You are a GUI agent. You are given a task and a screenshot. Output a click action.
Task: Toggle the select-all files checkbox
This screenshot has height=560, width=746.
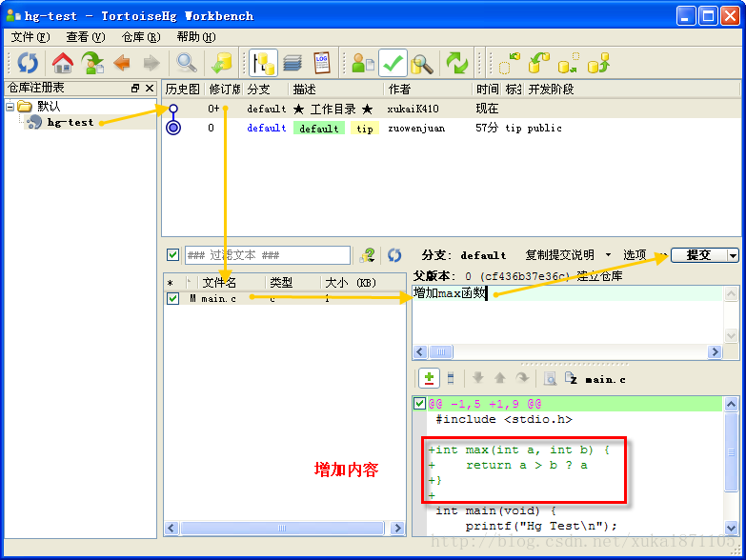(172, 255)
